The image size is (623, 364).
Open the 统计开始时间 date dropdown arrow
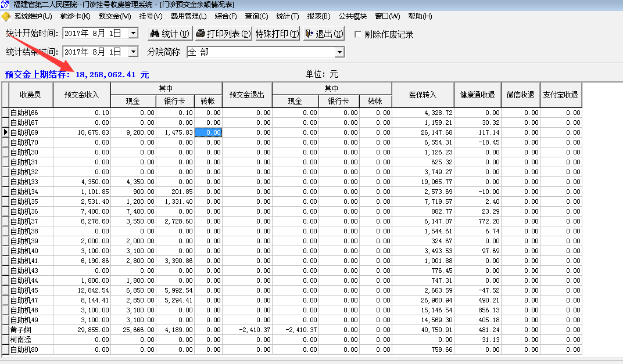(133, 33)
